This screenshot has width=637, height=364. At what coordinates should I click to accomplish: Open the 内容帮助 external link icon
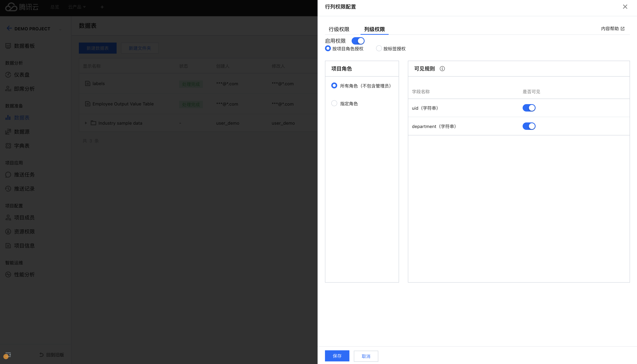pyautogui.click(x=623, y=29)
